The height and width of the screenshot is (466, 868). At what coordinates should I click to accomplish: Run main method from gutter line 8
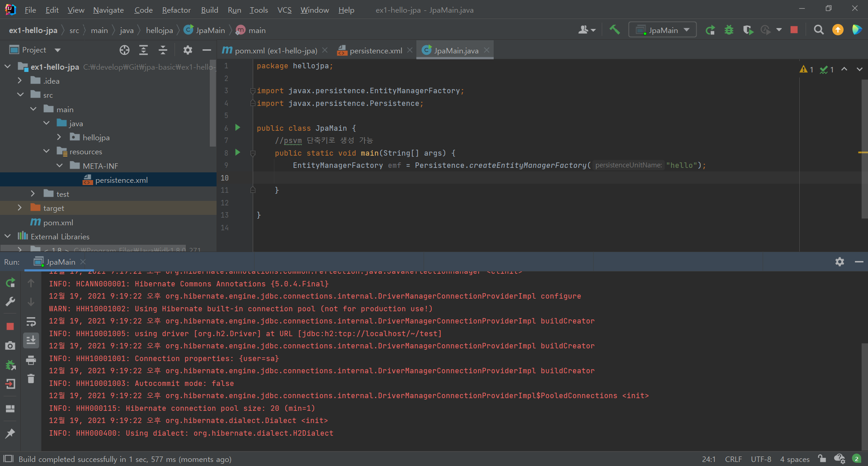tap(238, 152)
